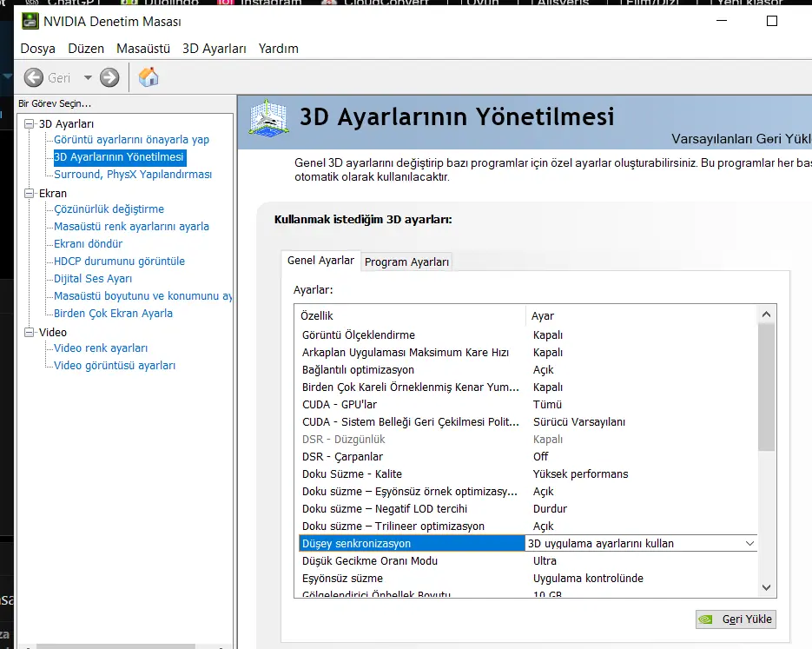The width and height of the screenshot is (812, 649).
Task: Click settings list scroll down arrow
Action: (767, 587)
